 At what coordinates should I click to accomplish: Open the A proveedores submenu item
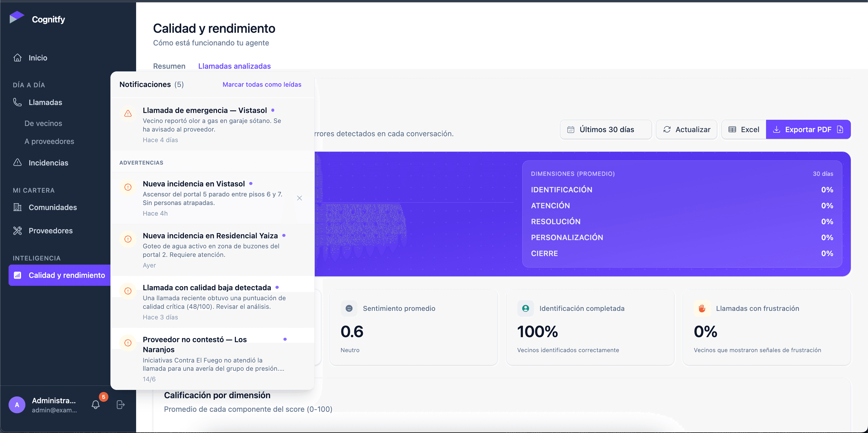49,141
